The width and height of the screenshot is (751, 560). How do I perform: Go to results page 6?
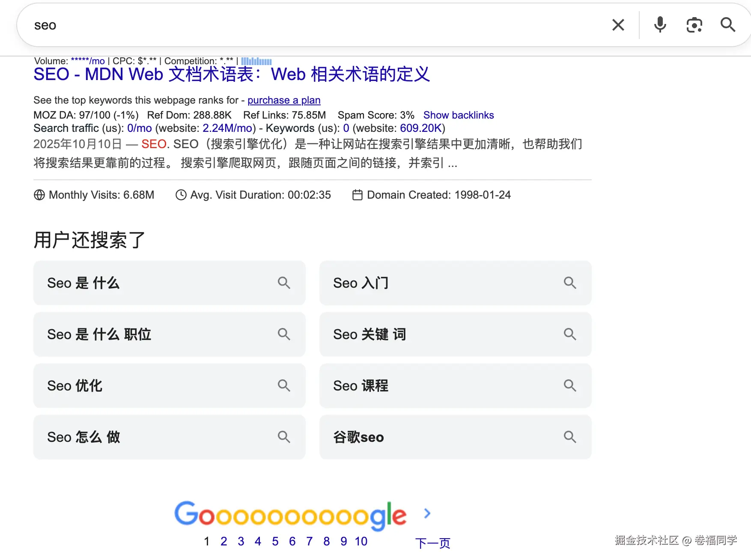pos(292,541)
